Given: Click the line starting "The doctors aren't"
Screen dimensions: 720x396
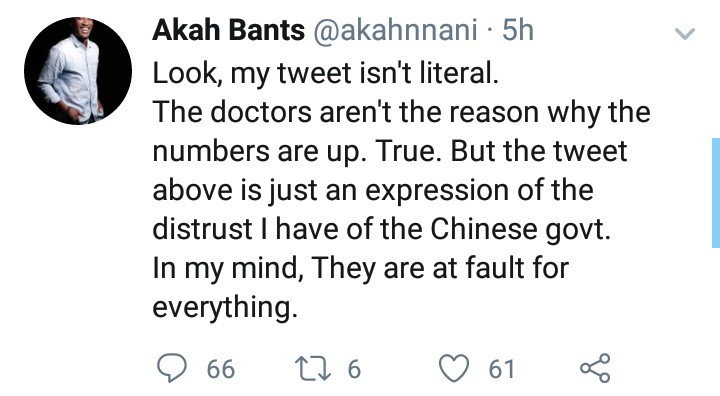Looking at the screenshot, I should coord(401,112).
